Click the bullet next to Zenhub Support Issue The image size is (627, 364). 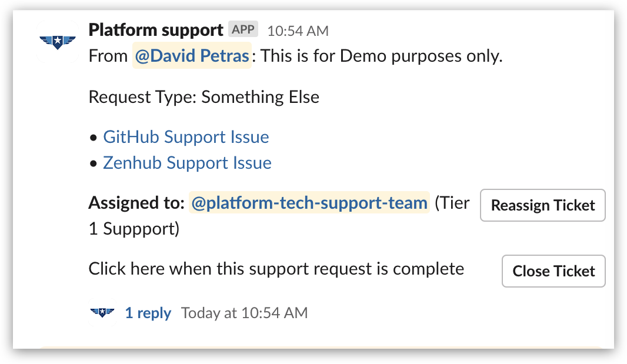tap(93, 163)
